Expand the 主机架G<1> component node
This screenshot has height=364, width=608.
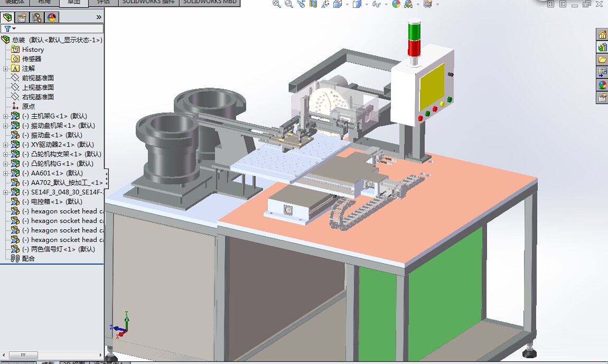[6, 116]
